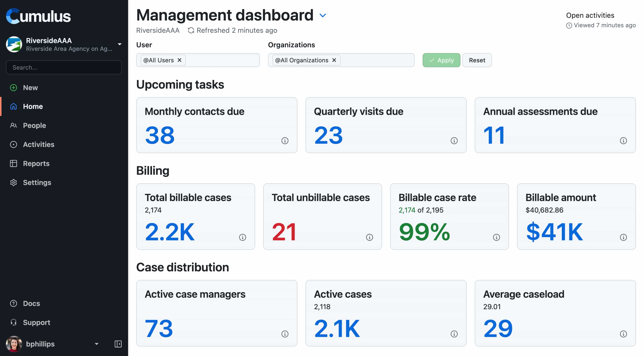The image size is (644, 356).
Task: Open Activities from the sidebar icon
Action: pyautogui.click(x=13, y=144)
